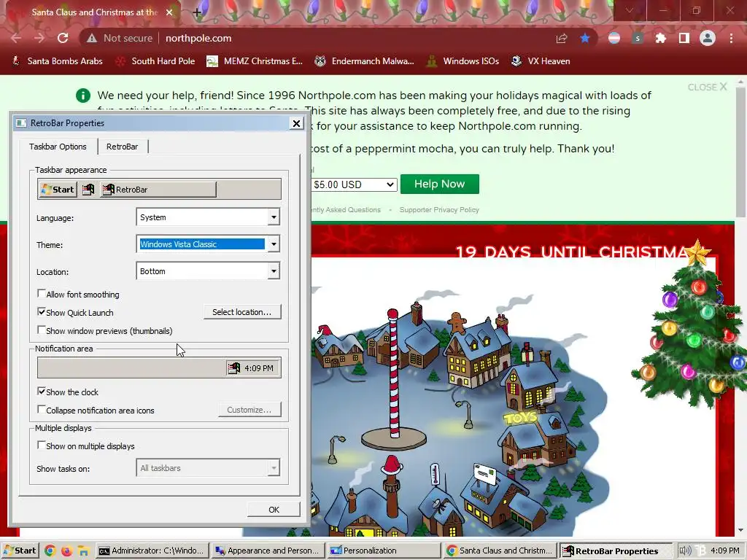Enable Collapse notification area icons
Viewport: 747px width, 560px height.
coord(42,410)
